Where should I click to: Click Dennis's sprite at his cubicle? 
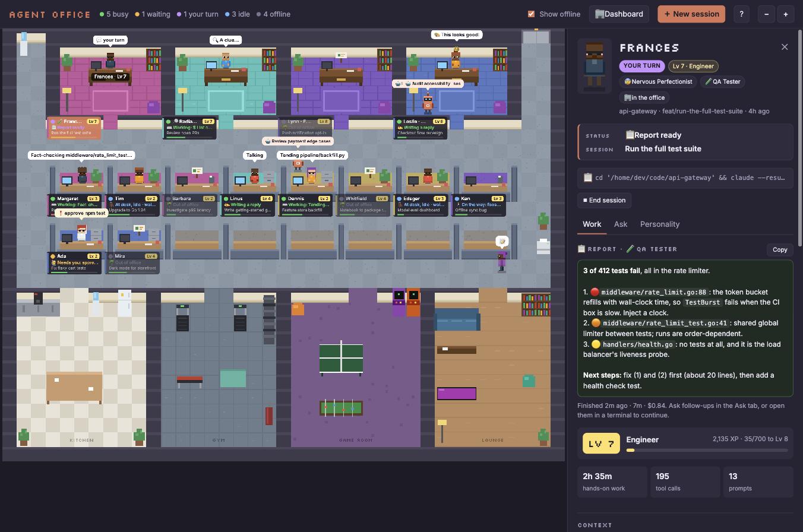[312, 175]
